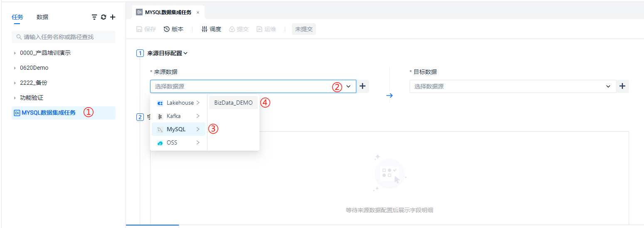The height and width of the screenshot is (228, 644).
Task: Expand the 0620Demo folder
Action: 15,68
